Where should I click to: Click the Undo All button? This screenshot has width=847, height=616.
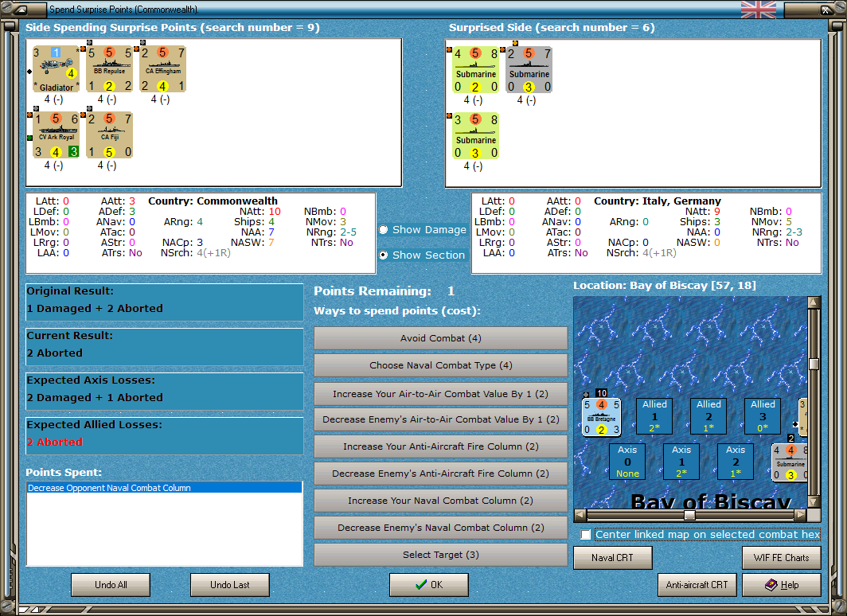(x=111, y=585)
